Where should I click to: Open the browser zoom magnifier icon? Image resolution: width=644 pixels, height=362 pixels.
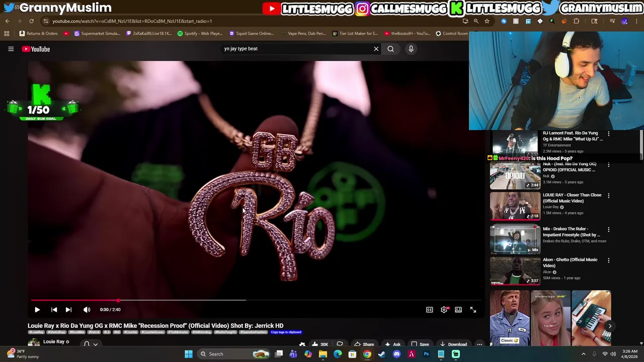tap(475, 21)
